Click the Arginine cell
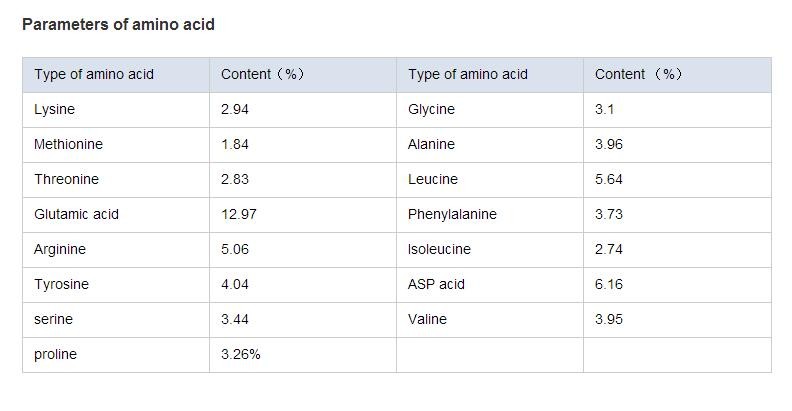Viewport: 792px width, 411px height. (60, 249)
